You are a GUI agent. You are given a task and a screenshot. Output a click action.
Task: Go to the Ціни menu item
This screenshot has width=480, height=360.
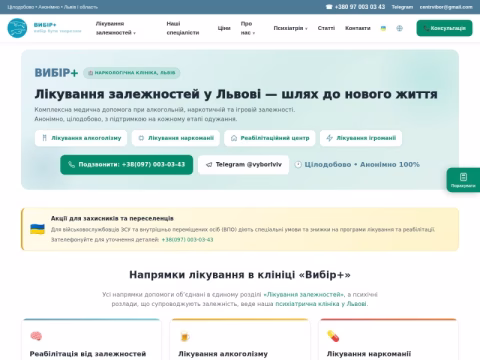pyautogui.click(x=224, y=28)
